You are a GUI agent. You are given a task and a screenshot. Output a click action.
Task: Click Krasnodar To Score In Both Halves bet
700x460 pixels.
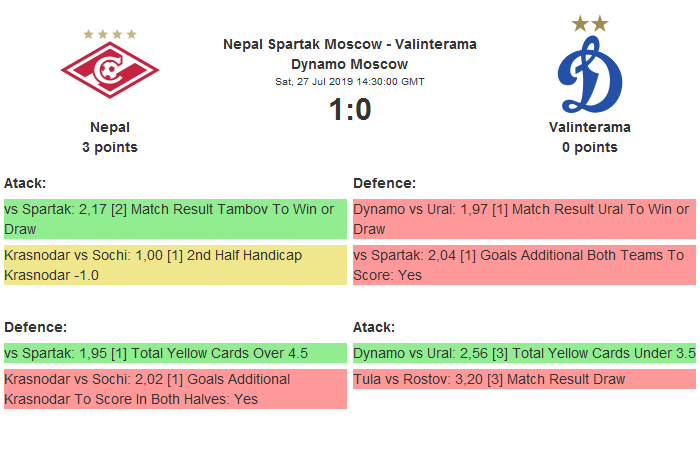tap(175, 389)
